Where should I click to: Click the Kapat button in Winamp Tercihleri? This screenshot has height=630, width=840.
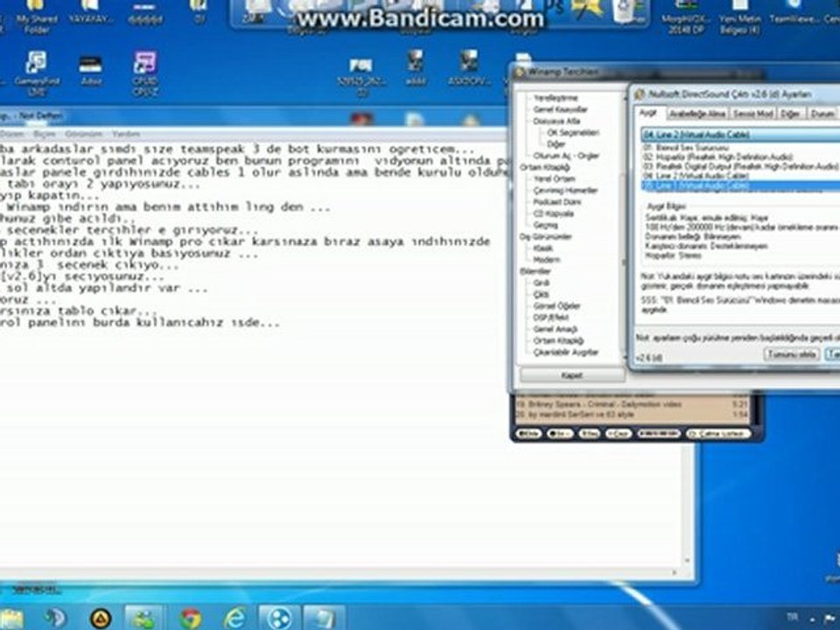[571, 375]
